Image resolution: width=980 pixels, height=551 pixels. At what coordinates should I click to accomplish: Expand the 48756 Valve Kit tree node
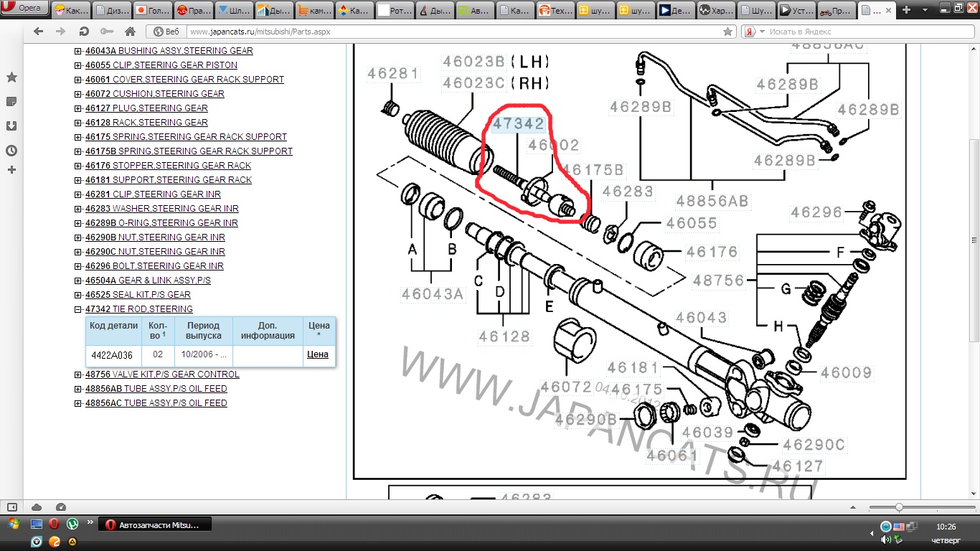78,375
